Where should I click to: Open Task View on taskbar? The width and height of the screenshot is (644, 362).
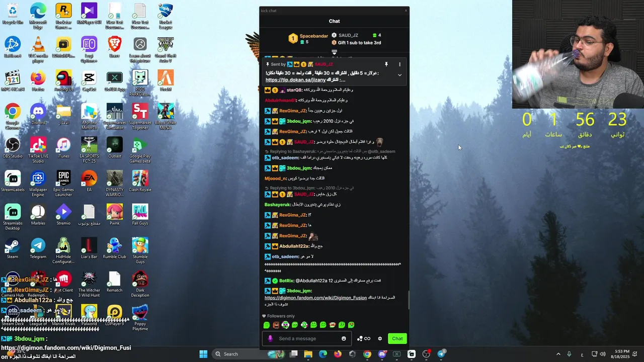293,354
